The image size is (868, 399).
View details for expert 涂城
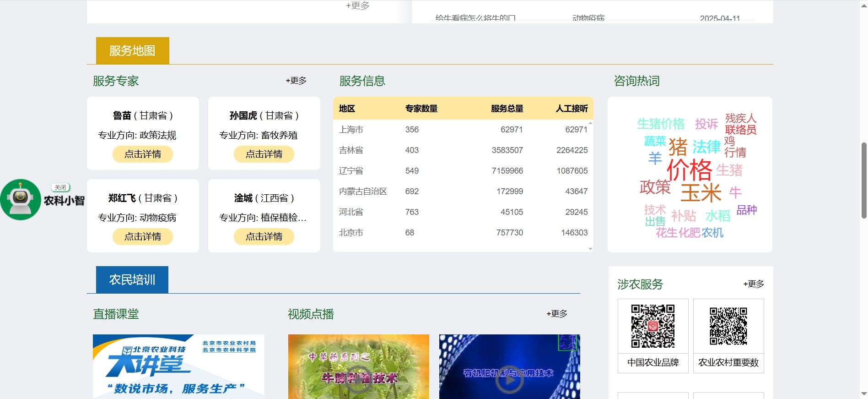coord(264,236)
